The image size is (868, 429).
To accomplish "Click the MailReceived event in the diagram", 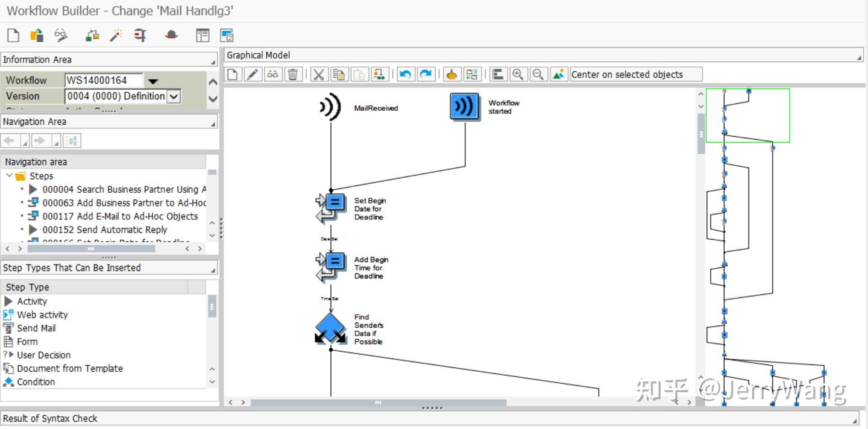I will [x=329, y=105].
